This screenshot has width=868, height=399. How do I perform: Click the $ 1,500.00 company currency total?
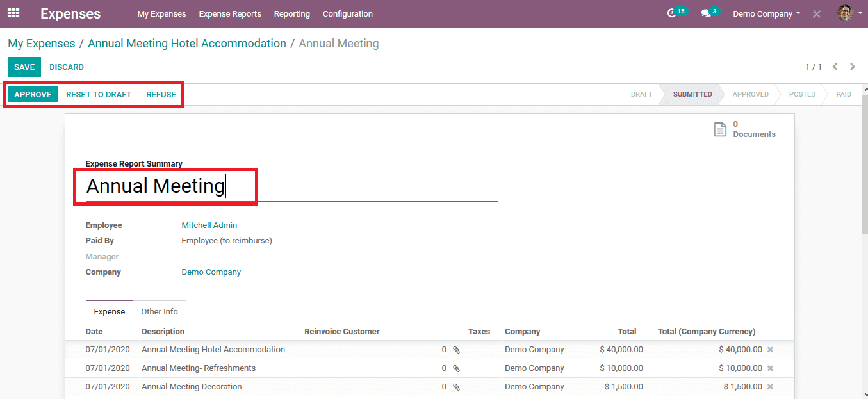click(x=743, y=387)
